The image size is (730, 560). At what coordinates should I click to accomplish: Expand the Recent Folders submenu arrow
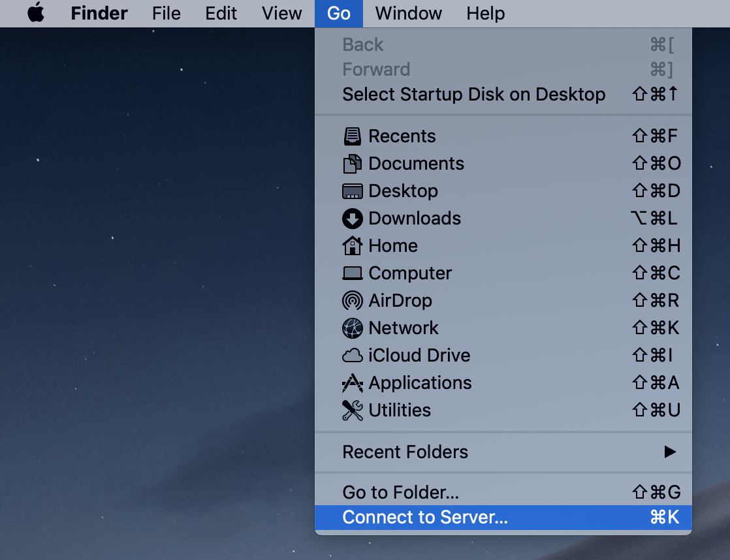pos(670,452)
